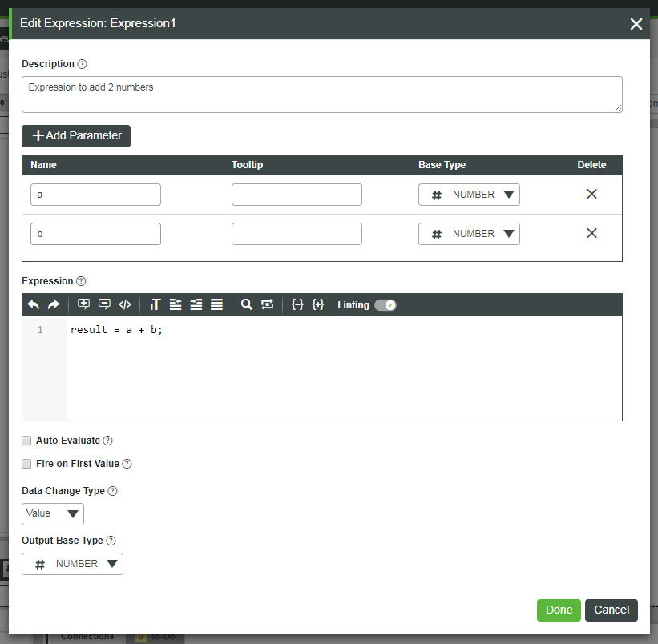Delete parameter b with its X
The height and width of the screenshot is (644, 658).
point(591,233)
